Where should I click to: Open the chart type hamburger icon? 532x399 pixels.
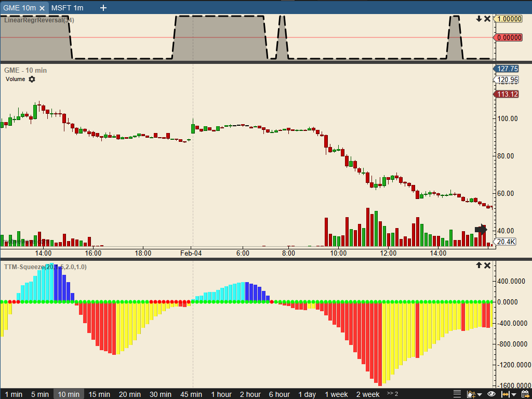[457, 394]
